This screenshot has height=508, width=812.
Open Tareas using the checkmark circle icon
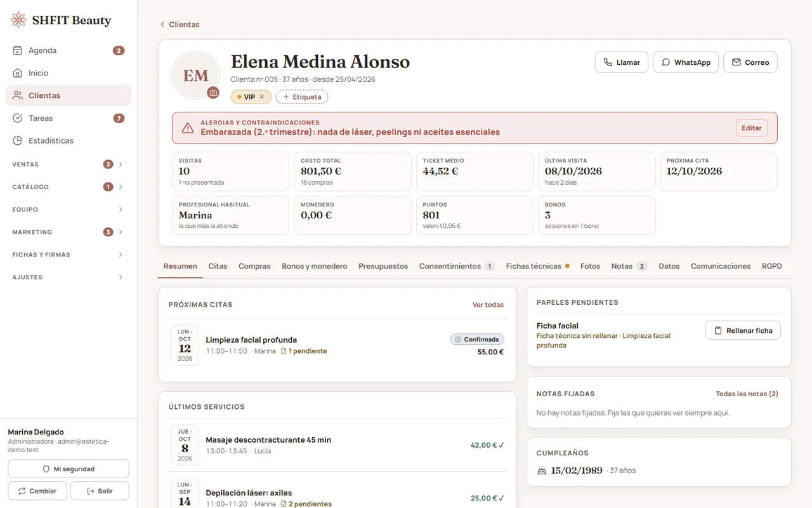pos(18,118)
